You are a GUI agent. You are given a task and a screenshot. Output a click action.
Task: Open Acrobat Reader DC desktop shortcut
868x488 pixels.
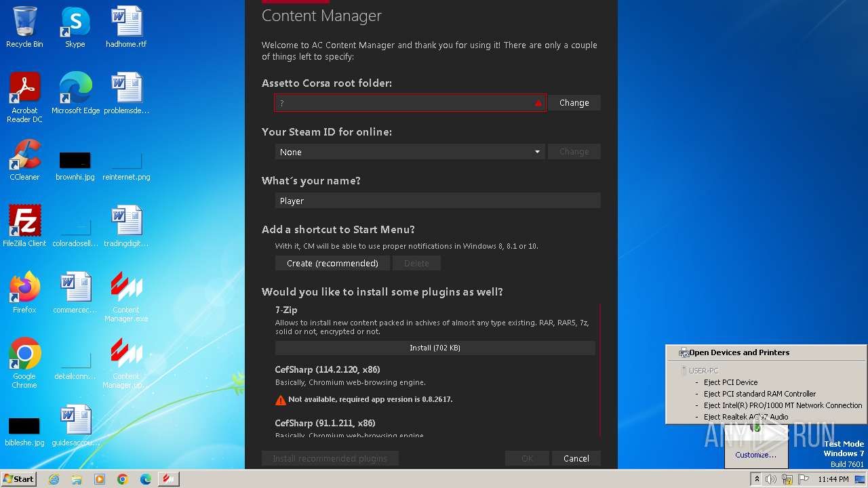[x=24, y=97]
